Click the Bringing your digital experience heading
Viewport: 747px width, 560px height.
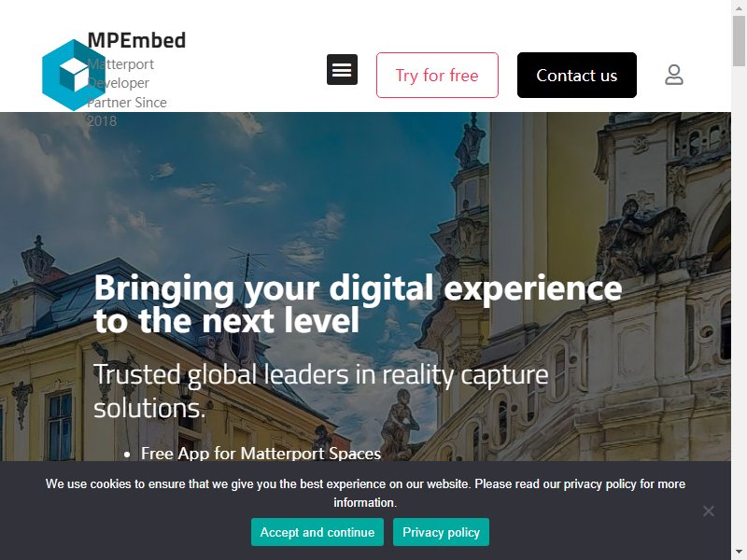358,304
